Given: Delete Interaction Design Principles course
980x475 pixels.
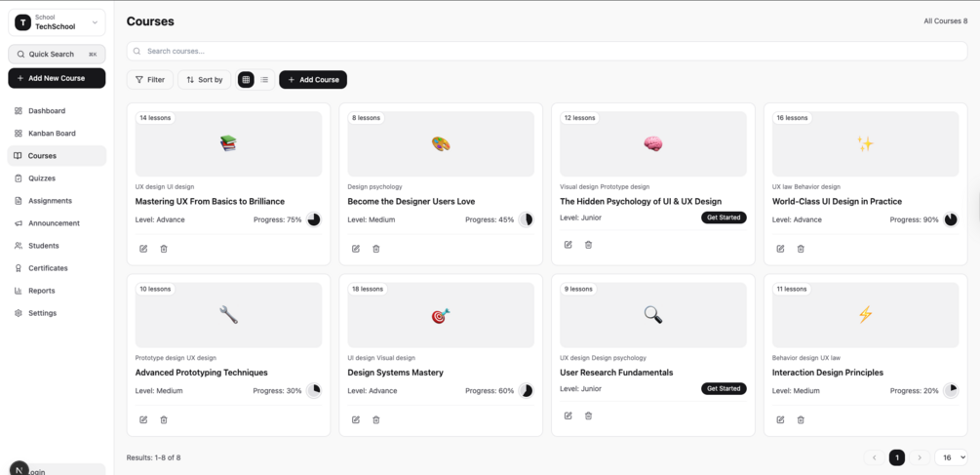Looking at the screenshot, I should [x=801, y=420].
